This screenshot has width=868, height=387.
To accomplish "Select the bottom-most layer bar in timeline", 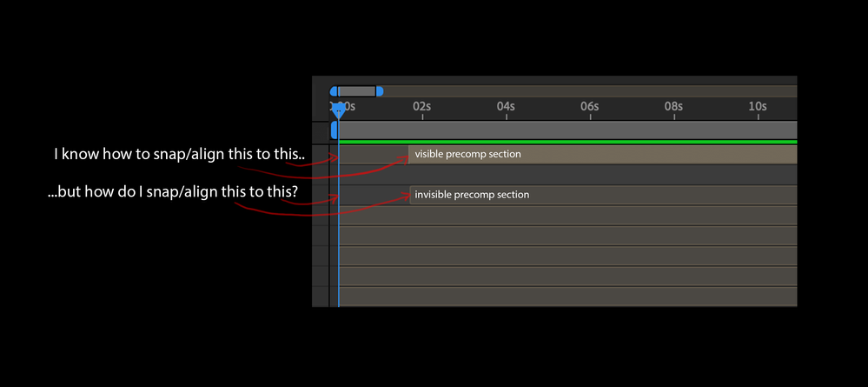I will tap(565, 296).
